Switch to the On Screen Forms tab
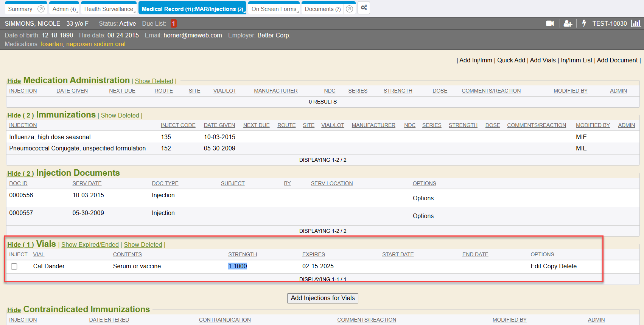644x325 pixels. point(274,9)
